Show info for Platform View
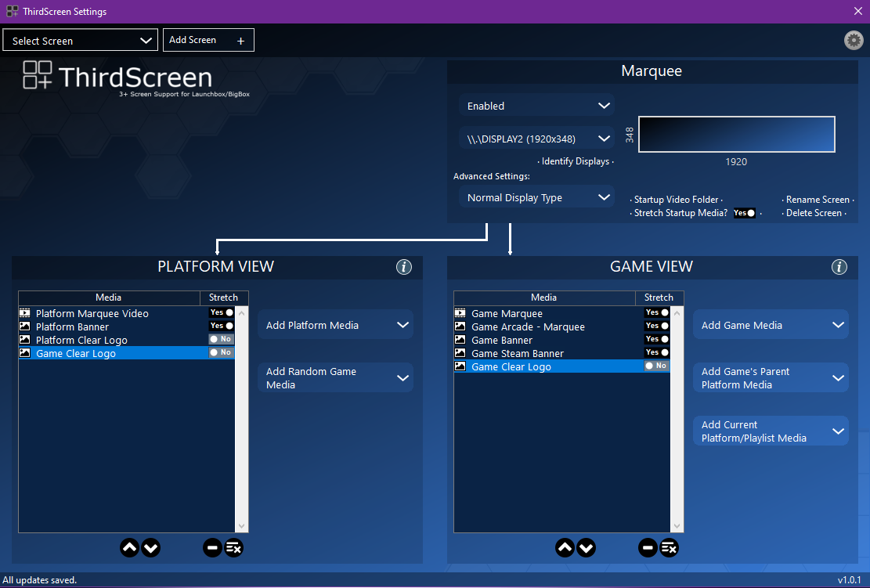The image size is (870, 588). 404,267
